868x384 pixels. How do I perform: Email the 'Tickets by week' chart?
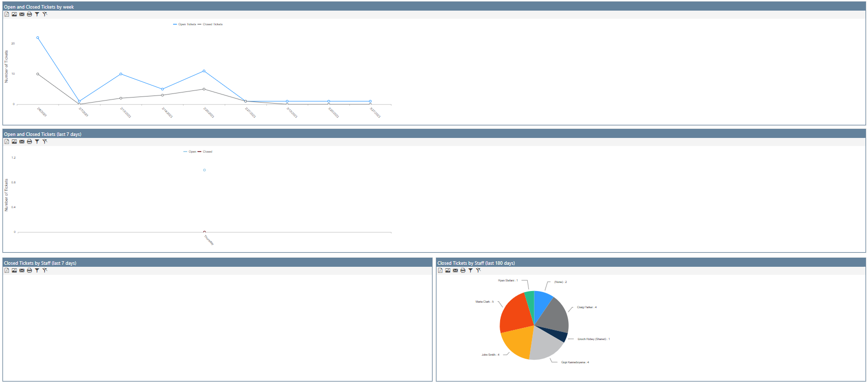22,14
